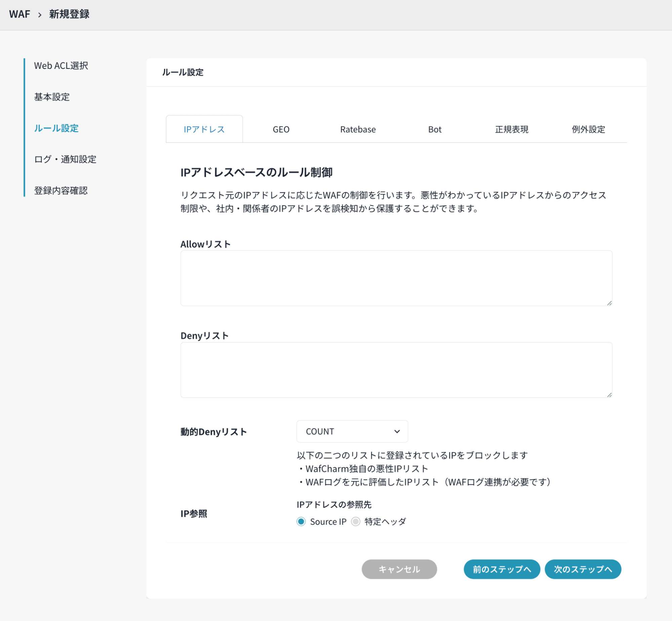Switch to the Ratebase tab
The width and height of the screenshot is (672, 621).
(358, 129)
